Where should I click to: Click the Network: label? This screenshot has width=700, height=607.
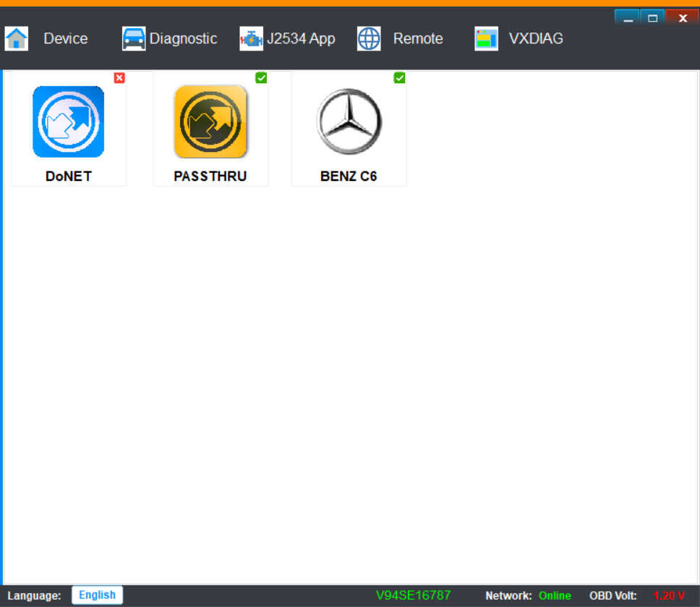[508, 596]
